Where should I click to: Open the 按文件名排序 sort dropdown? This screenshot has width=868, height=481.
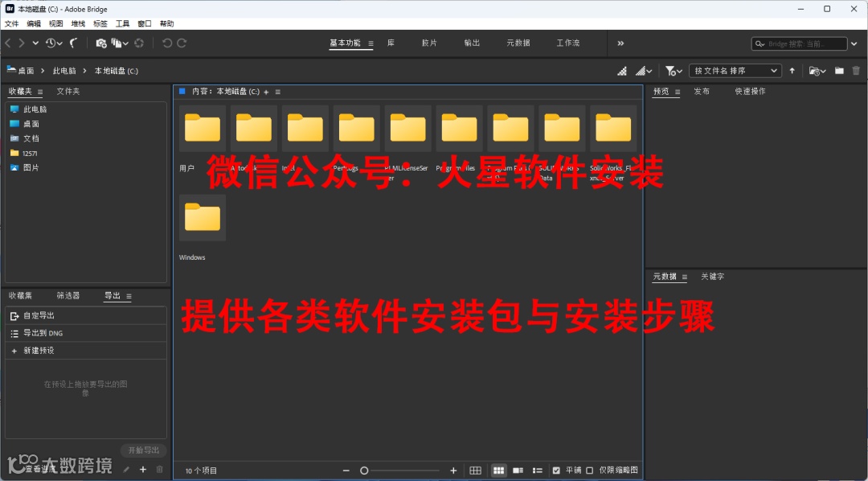(x=735, y=71)
